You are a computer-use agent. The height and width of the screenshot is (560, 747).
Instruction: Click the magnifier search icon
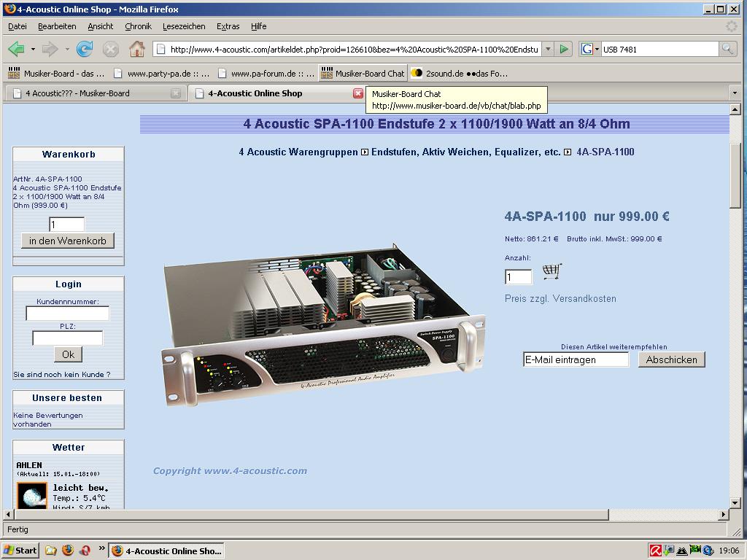click(x=727, y=49)
